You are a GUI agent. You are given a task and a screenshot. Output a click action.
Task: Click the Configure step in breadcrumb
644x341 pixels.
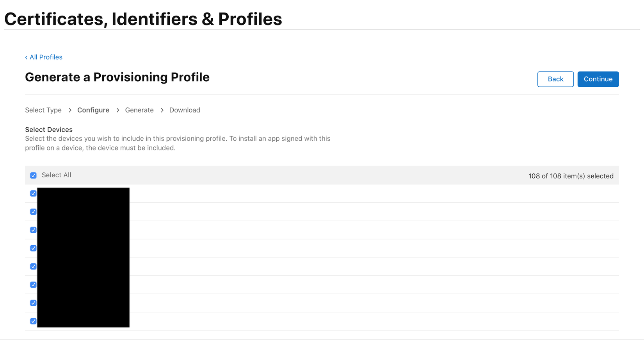tap(93, 110)
